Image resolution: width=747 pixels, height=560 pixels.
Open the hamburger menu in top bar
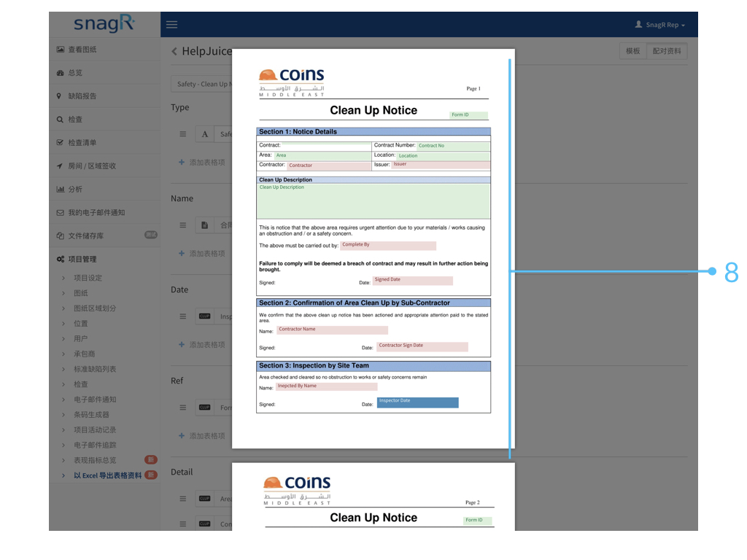click(x=171, y=25)
